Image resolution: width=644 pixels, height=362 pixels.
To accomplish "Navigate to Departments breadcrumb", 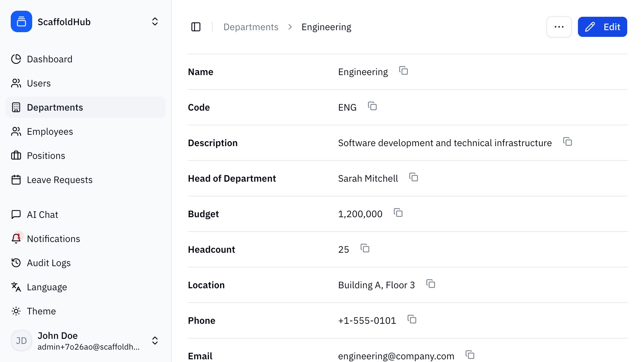I will click(x=251, y=26).
